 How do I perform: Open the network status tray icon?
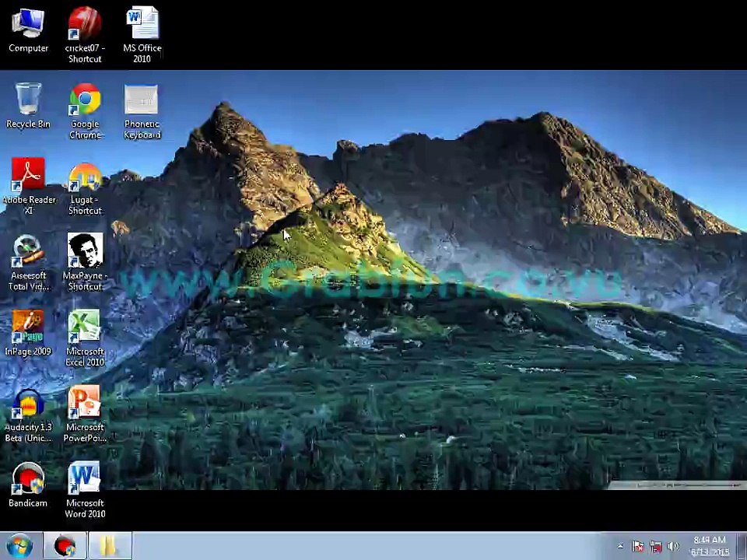[x=656, y=546]
